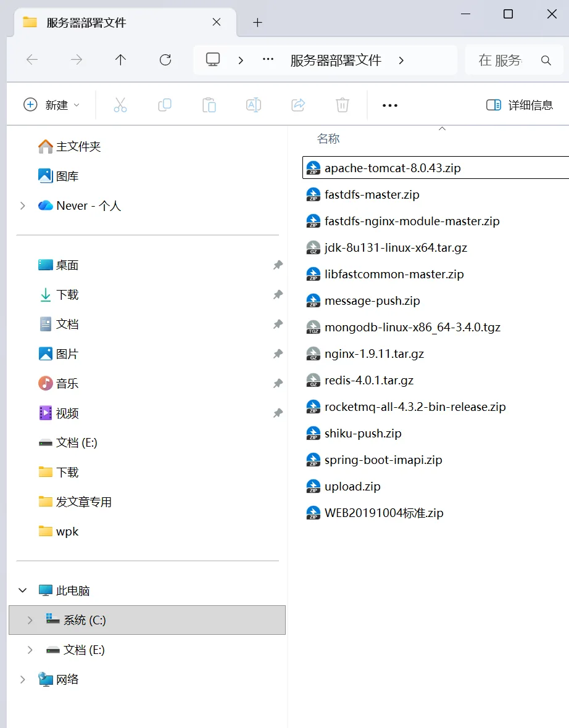Select WEB20191004标准.zip file
This screenshot has height=728, width=569.
click(x=375, y=513)
